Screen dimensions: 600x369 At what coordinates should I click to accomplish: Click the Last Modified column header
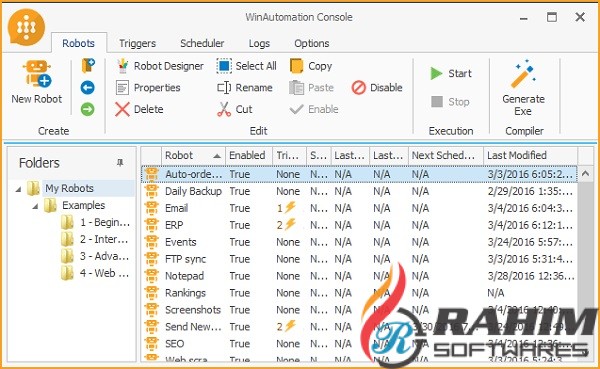(x=530, y=155)
